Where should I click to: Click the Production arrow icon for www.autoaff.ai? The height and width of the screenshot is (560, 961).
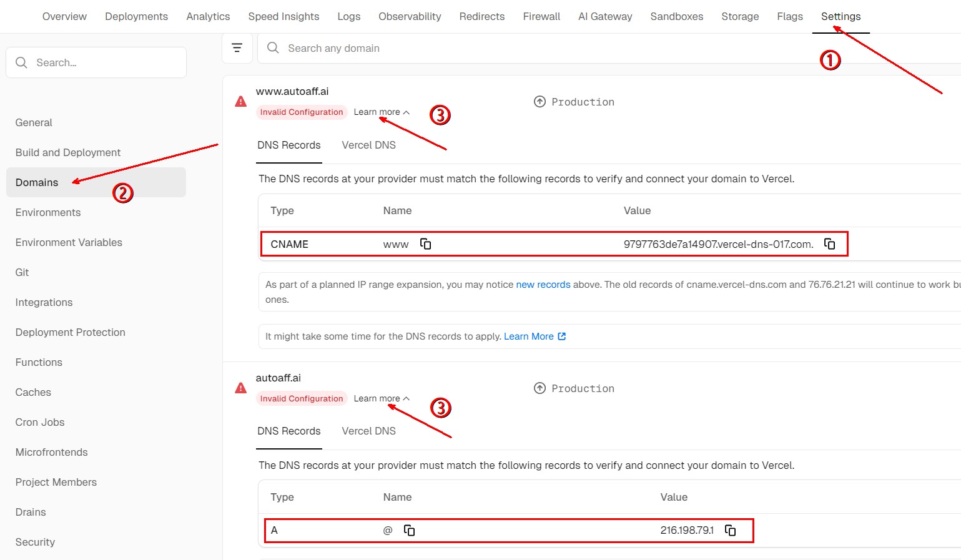pos(540,102)
